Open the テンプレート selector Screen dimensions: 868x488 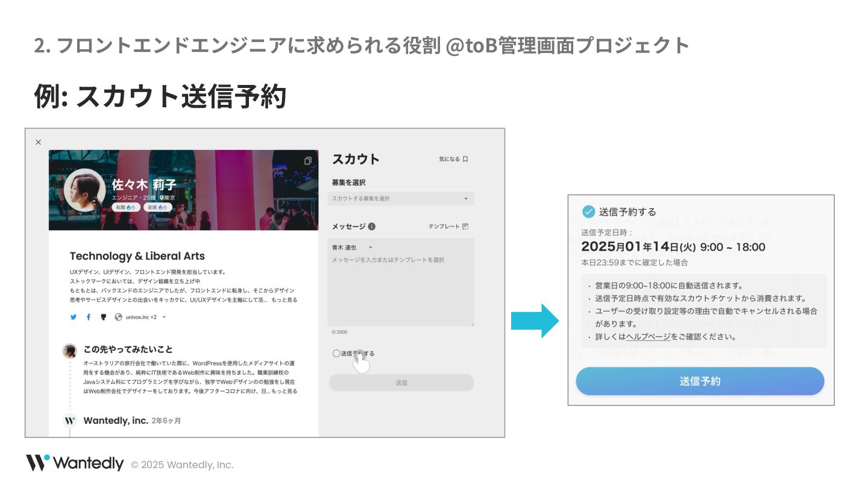point(448,227)
